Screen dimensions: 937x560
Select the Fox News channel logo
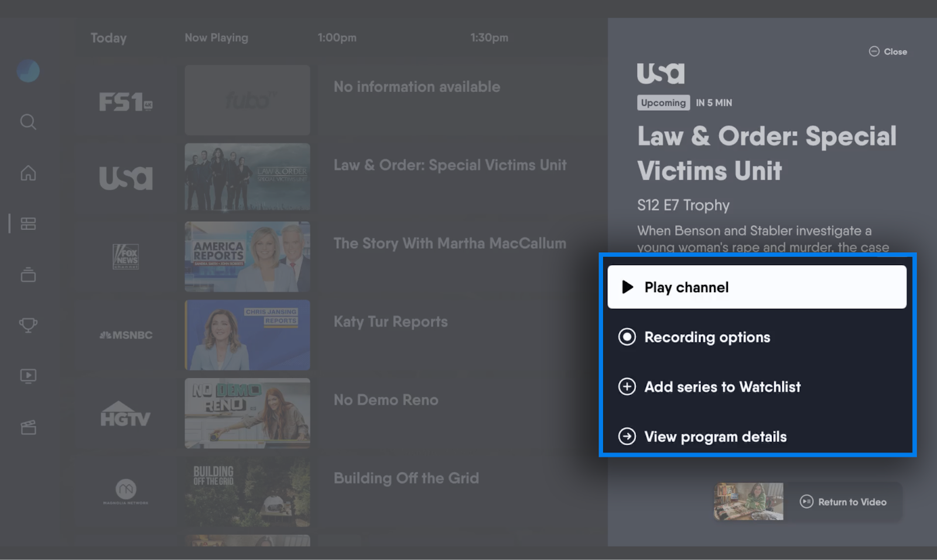[125, 256]
